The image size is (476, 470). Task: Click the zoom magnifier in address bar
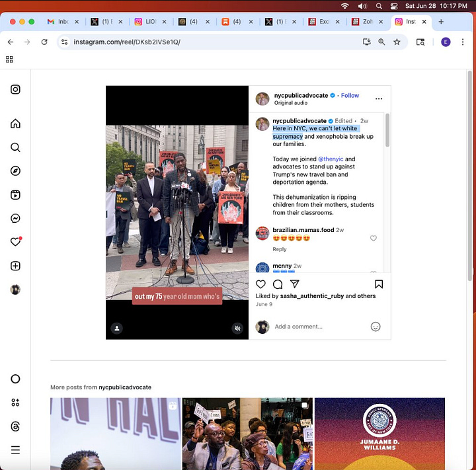tap(381, 42)
